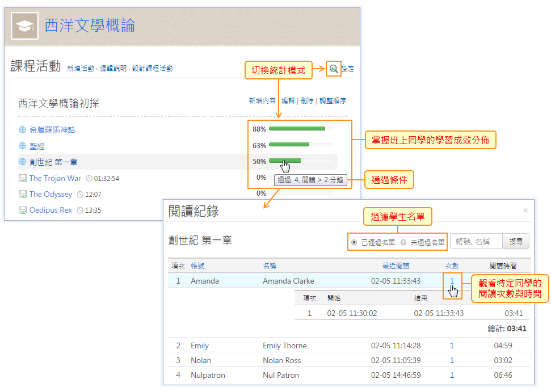The width and height of the screenshot is (551, 392).
Task: Select the 未通過名單 radio button
Action: 403,242
